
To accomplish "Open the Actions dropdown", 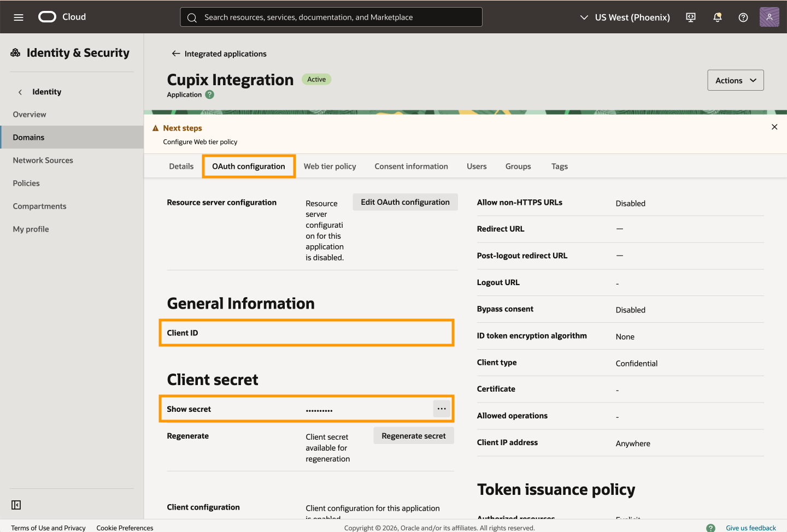I will [x=736, y=80].
